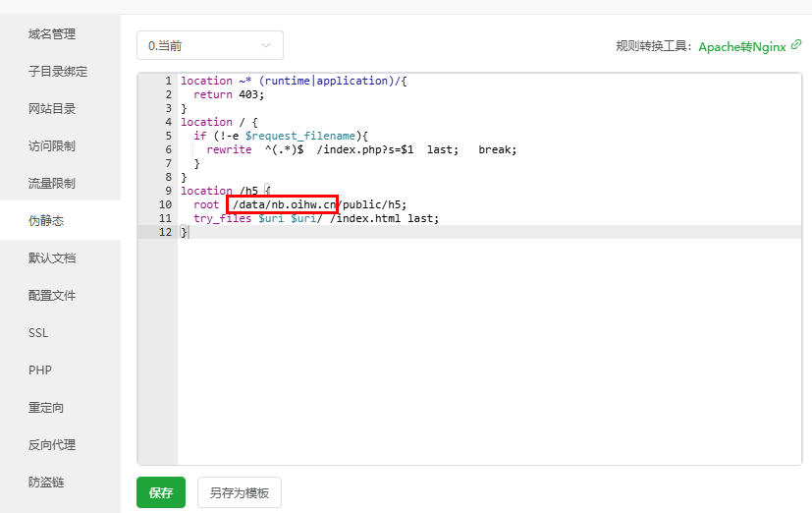The height and width of the screenshot is (513, 812).
Task: Open Apache转Nginx conversion tool link
Action: pyautogui.click(x=742, y=46)
